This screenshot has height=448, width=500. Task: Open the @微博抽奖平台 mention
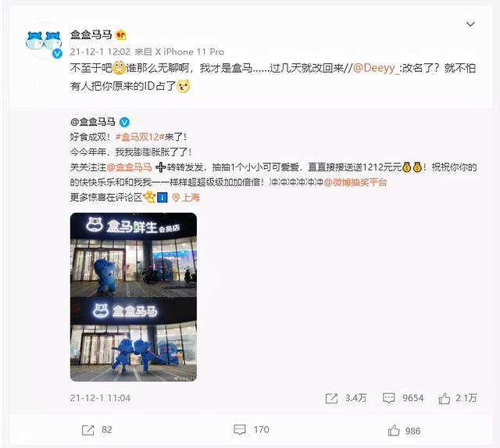click(355, 182)
